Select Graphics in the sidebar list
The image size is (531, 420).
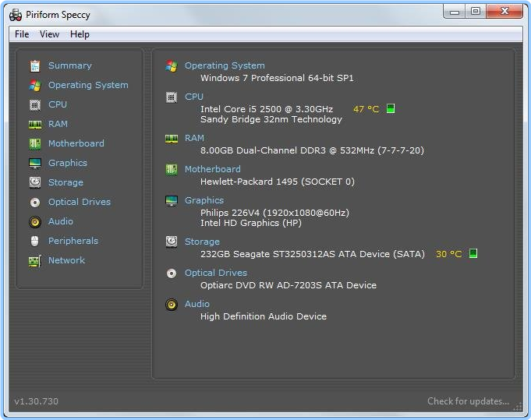(68, 163)
